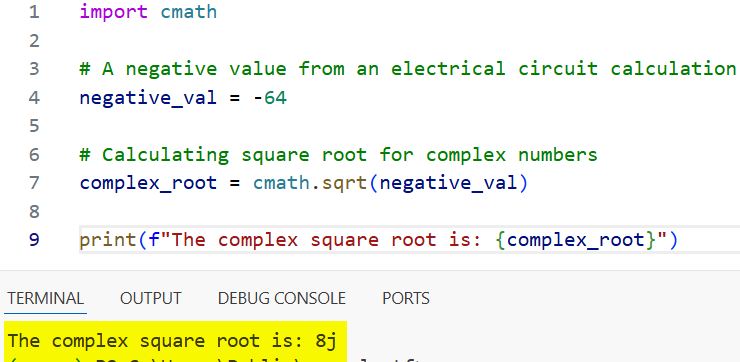Open the DEBUG CONSOLE tab
This screenshot has width=740, height=362.
[282, 298]
